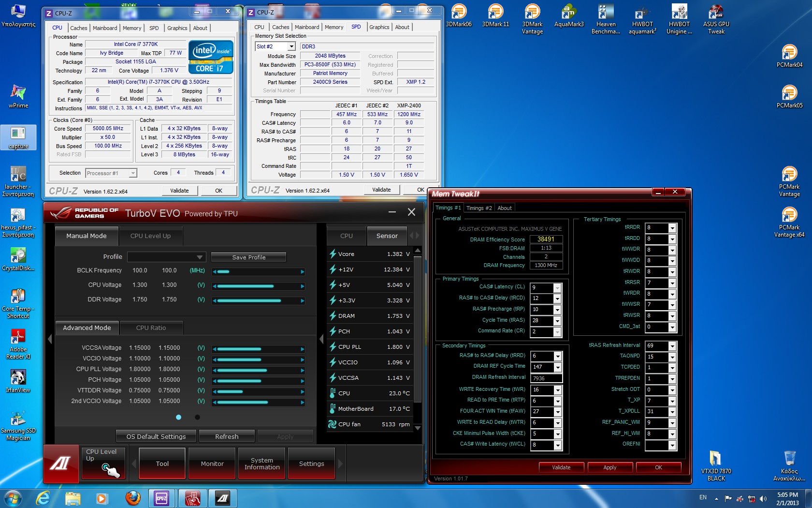Click the DDR Voltage slider

click(x=259, y=300)
